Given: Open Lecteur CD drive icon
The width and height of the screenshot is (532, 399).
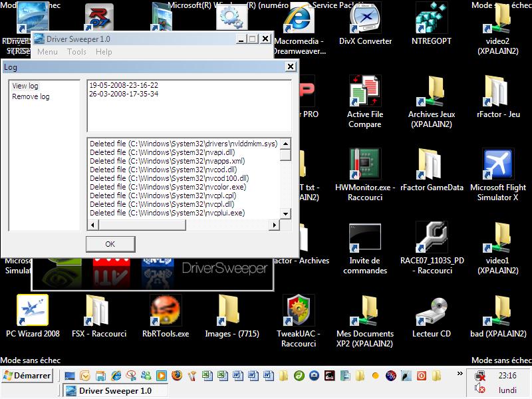Looking at the screenshot, I should pos(431,317).
